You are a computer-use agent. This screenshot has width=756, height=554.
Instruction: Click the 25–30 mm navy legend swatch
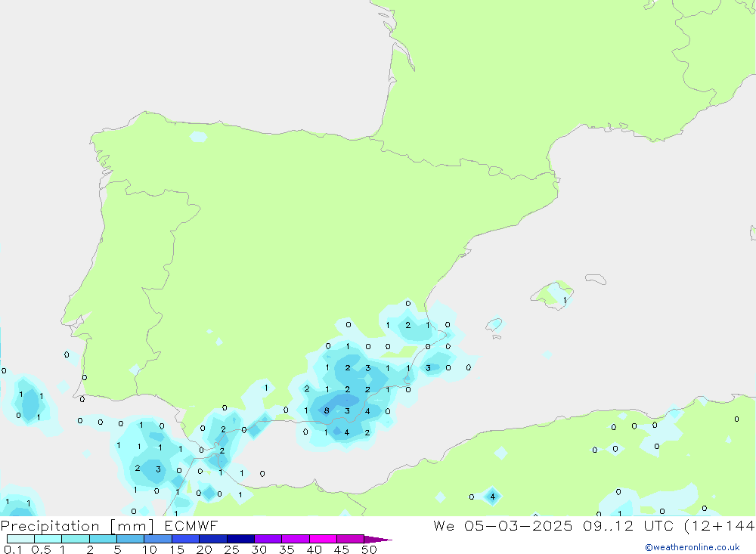[240, 539]
